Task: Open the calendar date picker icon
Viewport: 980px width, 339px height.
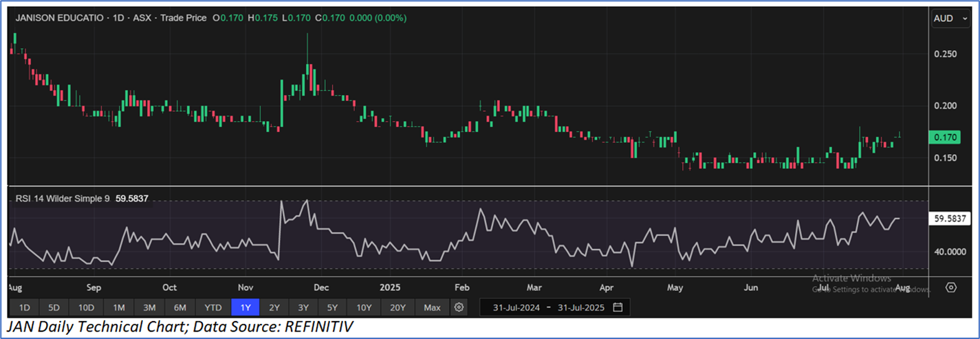Action: click(x=618, y=307)
